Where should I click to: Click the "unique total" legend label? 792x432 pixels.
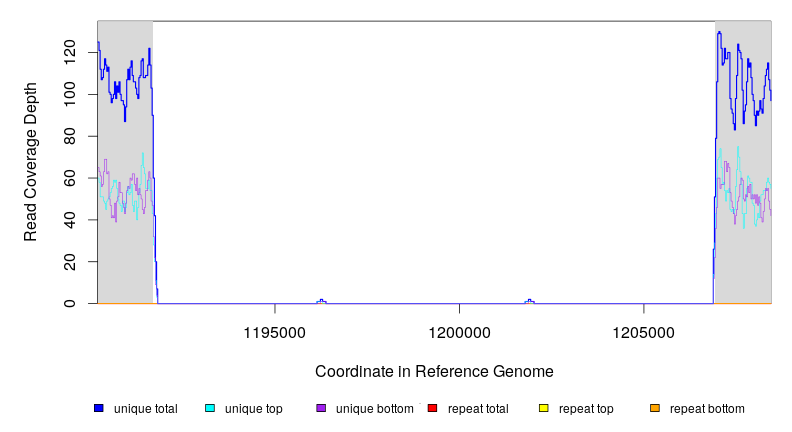[146, 408]
